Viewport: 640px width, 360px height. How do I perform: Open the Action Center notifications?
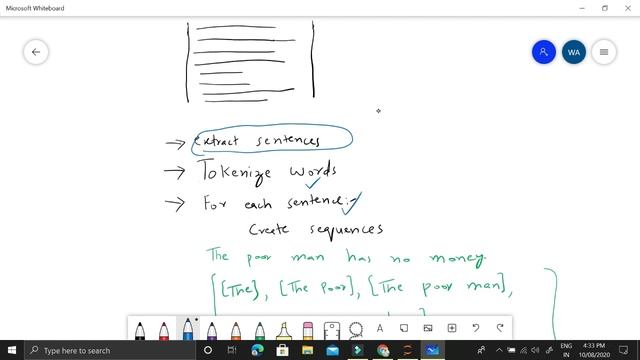tap(624, 350)
